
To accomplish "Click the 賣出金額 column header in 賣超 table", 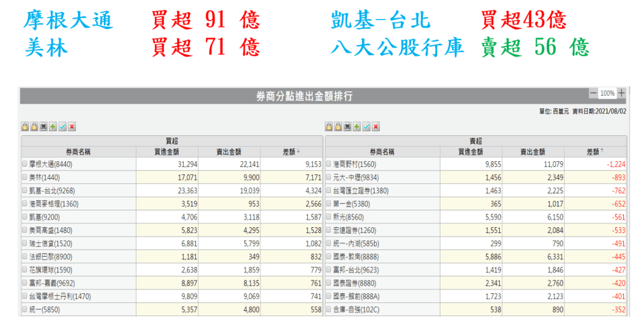I will [532, 152].
